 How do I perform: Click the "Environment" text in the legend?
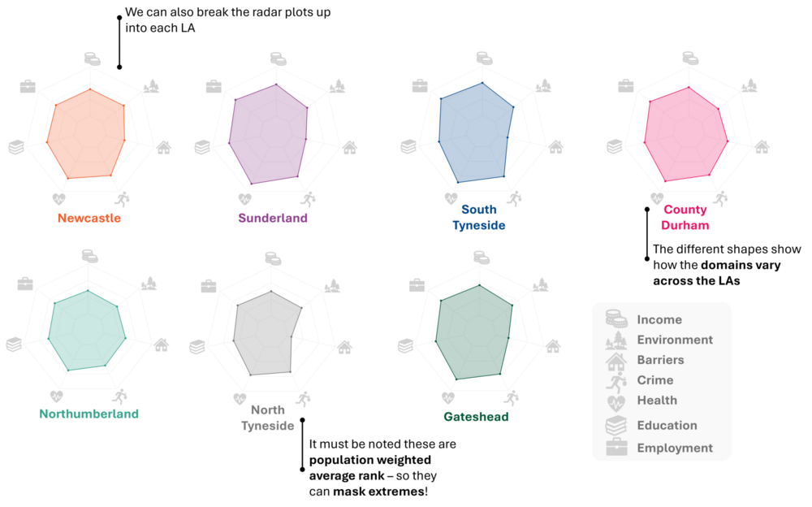pos(675,340)
